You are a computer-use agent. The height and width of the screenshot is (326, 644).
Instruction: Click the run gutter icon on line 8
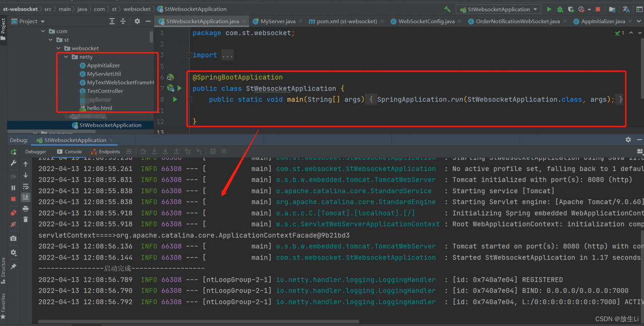(x=175, y=100)
